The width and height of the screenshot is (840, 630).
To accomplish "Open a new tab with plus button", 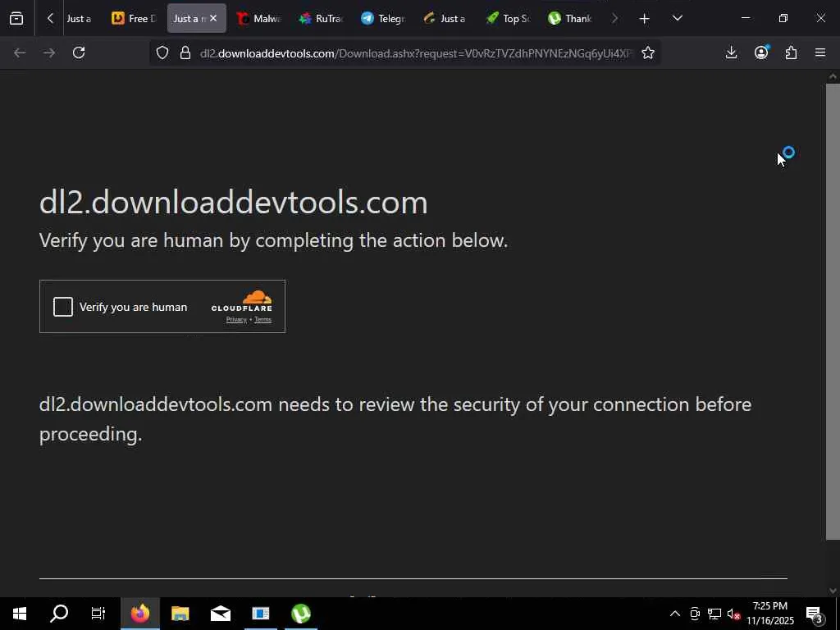I will coord(644,19).
